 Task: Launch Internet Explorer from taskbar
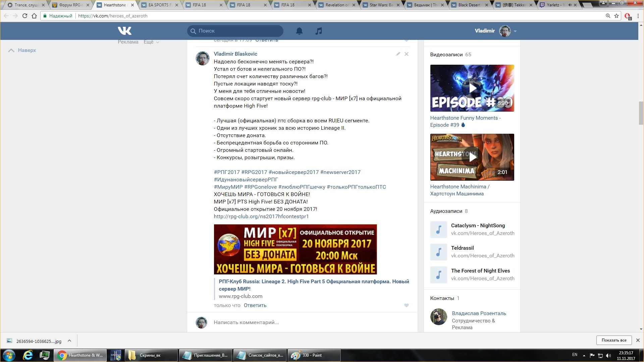28,355
